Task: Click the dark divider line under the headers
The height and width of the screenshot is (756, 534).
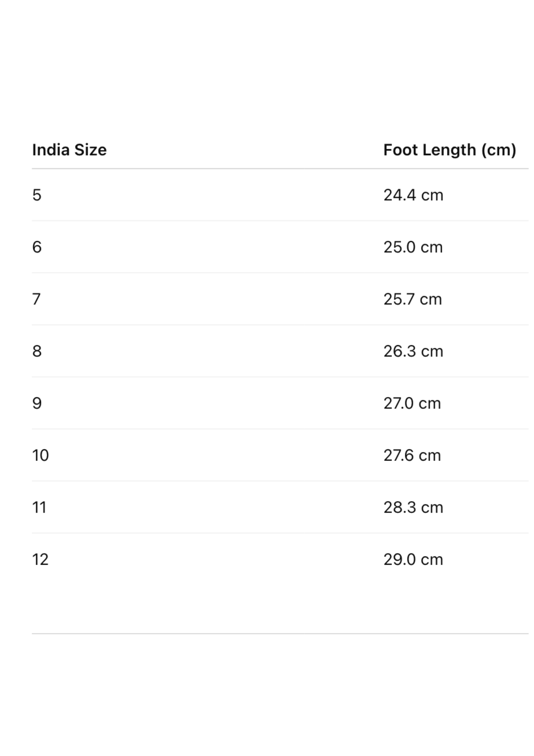Action: (x=280, y=168)
